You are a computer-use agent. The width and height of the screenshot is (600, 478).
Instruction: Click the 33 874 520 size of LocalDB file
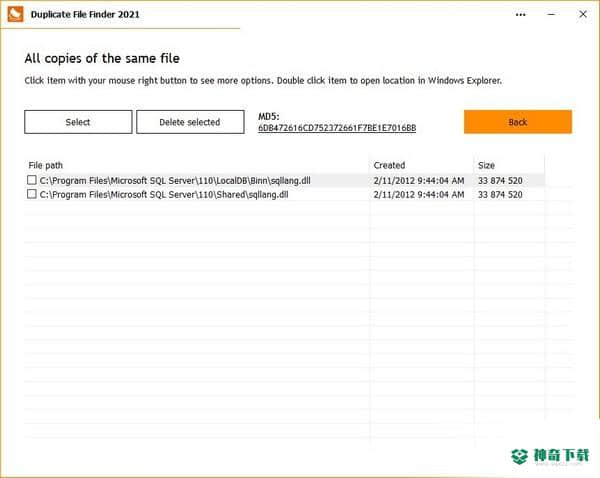pos(500,180)
